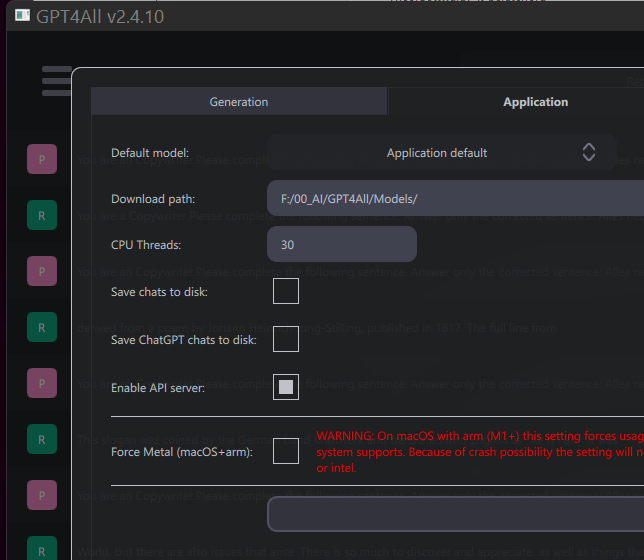Open the hamburger menu icon
Image resolution: width=644 pixels, height=560 pixels.
[56, 80]
